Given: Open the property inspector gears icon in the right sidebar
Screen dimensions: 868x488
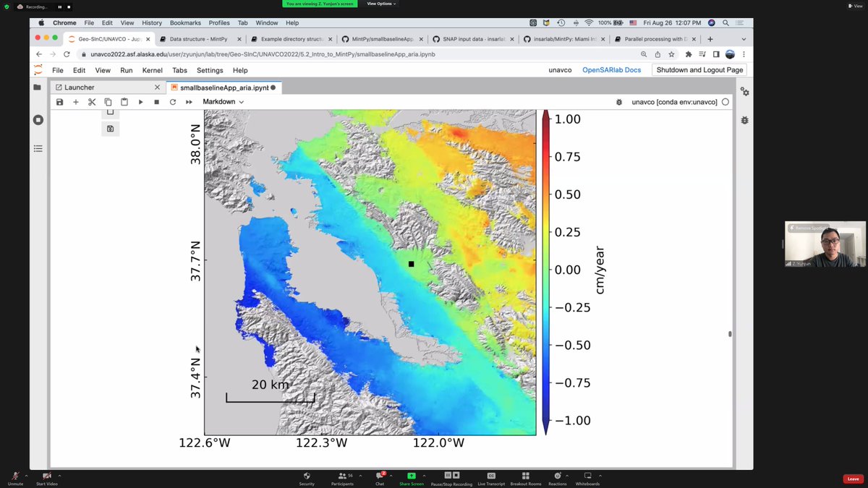Looking at the screenshot, I should [x=744, y=92].
